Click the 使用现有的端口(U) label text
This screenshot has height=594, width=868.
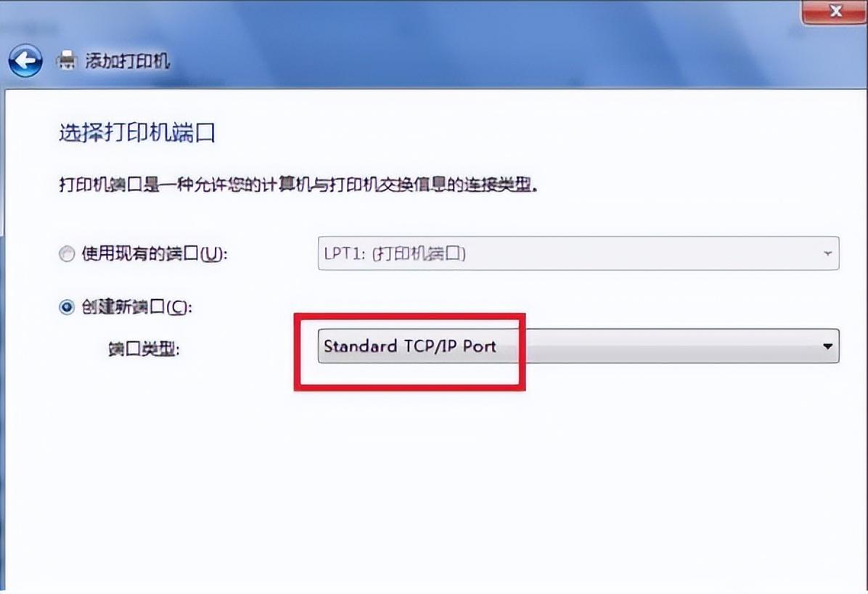pyautogui.click(x=155, y=253)
